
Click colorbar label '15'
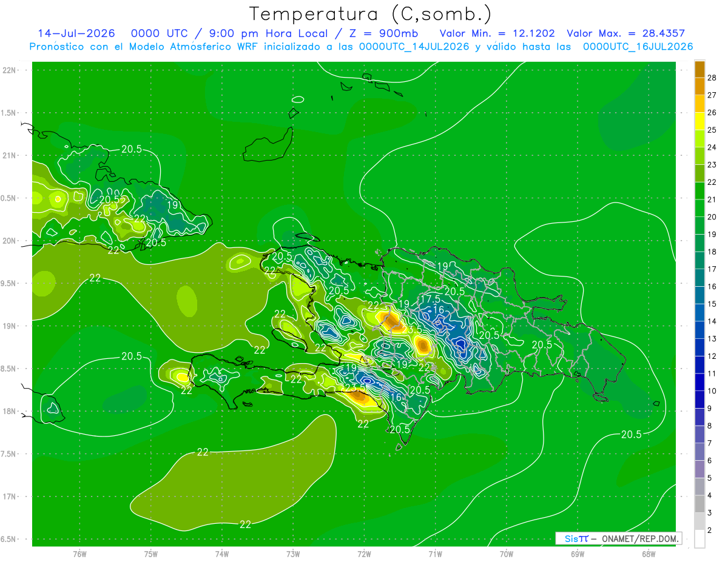coord(712,304)
